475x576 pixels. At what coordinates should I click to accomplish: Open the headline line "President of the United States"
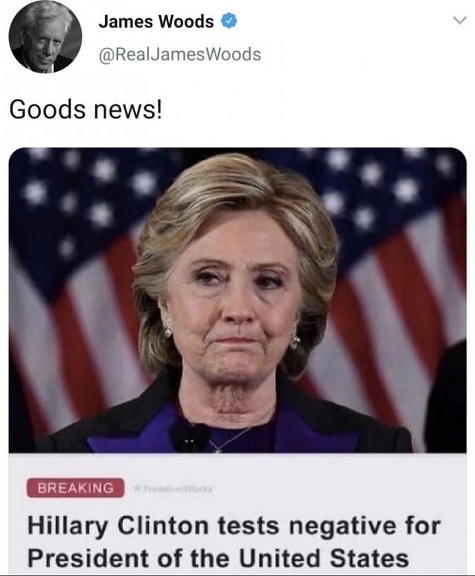(x=218, y=558)
